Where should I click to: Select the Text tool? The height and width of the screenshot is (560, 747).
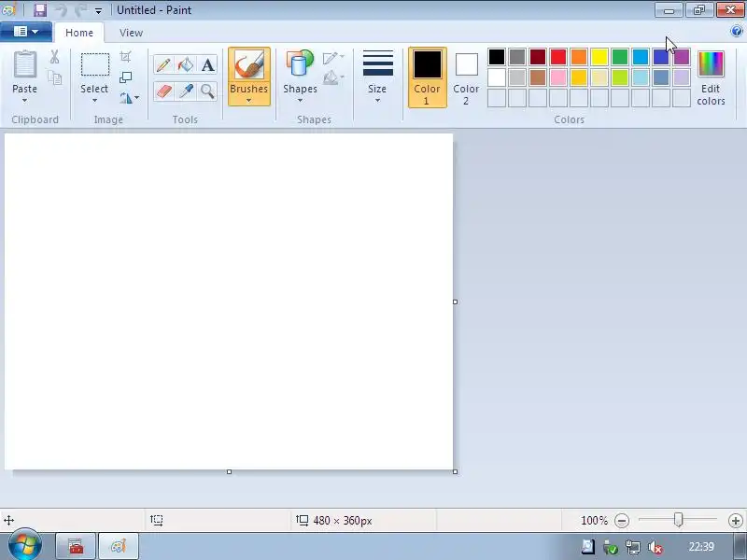[207, 64]
